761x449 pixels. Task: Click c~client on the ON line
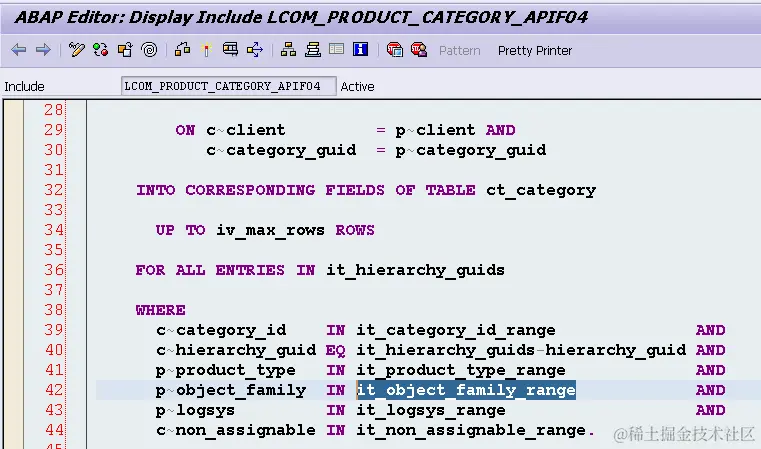[246, 130]
